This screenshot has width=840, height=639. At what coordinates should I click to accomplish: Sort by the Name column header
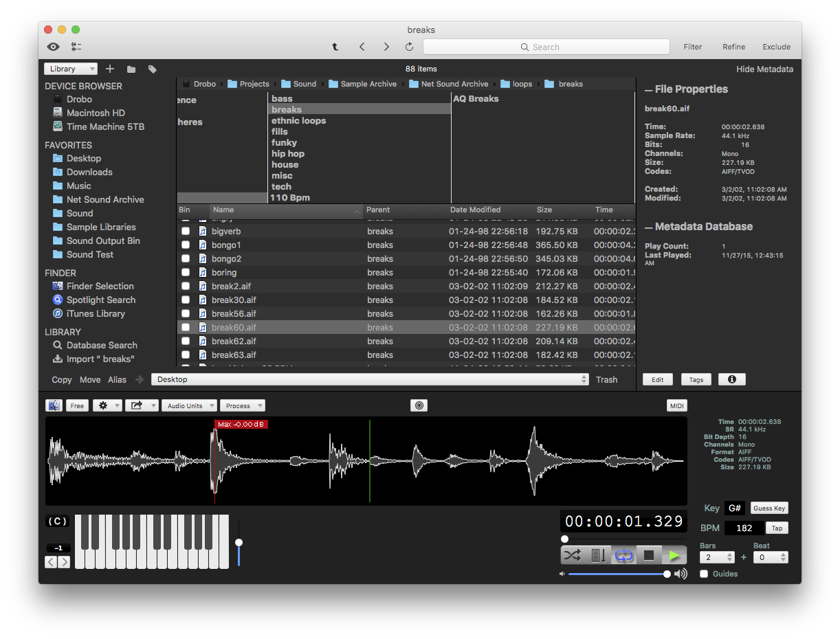pyautogui.click(x=286, y=210)
